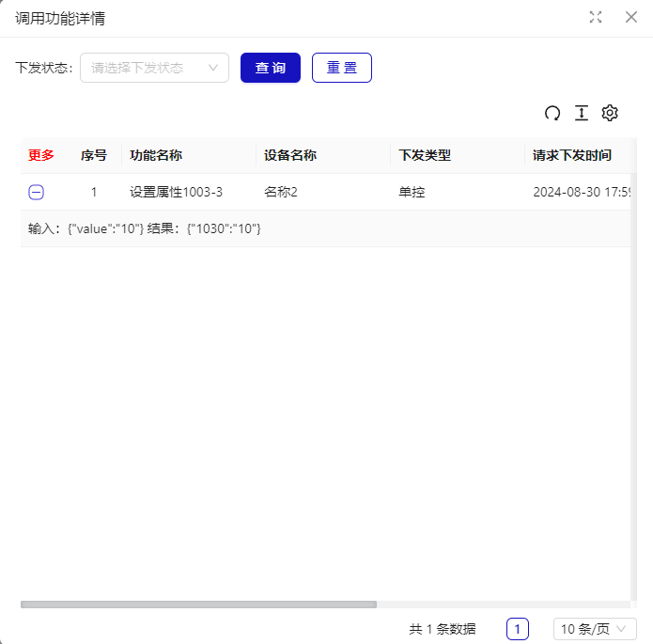The height and width of the screenshot is (644, 653).
Task: Click the refresh table icon
Action: [552, 113]
